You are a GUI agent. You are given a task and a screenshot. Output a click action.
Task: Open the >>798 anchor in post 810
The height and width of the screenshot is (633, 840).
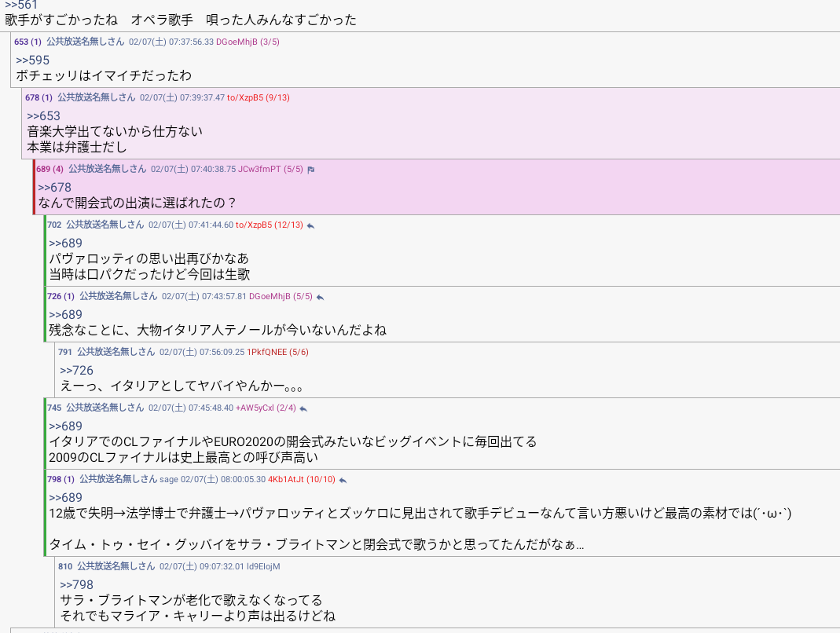pyautogui.click(x=76, y=585)
